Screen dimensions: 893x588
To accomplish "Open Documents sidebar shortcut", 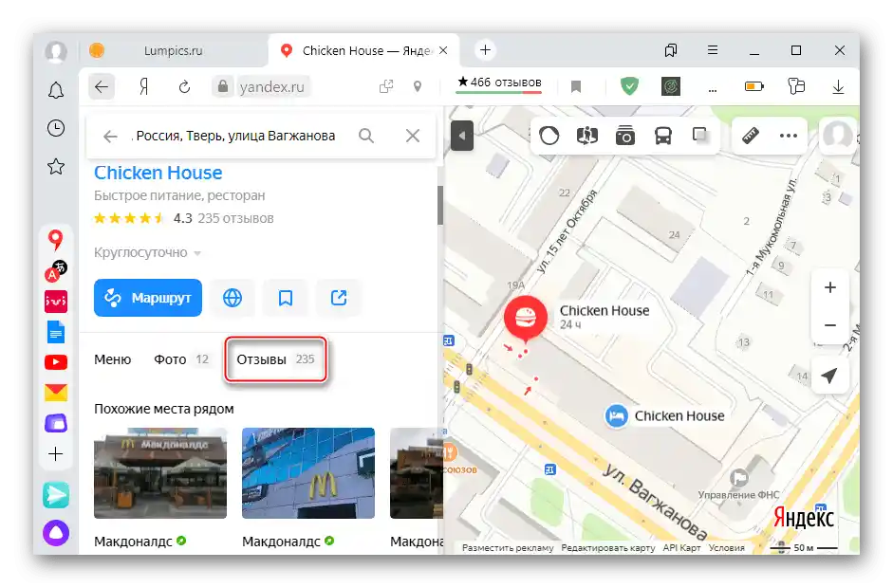I will pyautogui.click(x=56, y=332).
